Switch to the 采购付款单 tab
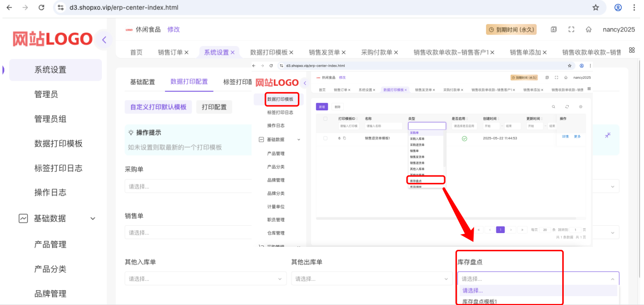The height and width of the screenshot is (305, 644). [x=377, y=52]
